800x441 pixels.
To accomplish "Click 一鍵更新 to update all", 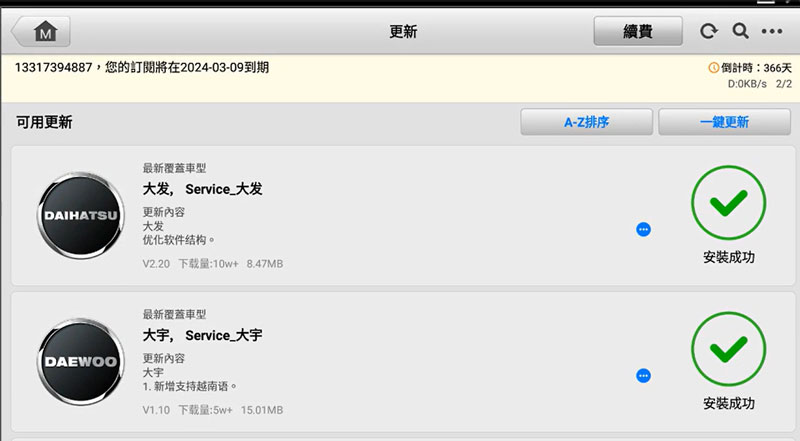I will [x=724, y=122].
